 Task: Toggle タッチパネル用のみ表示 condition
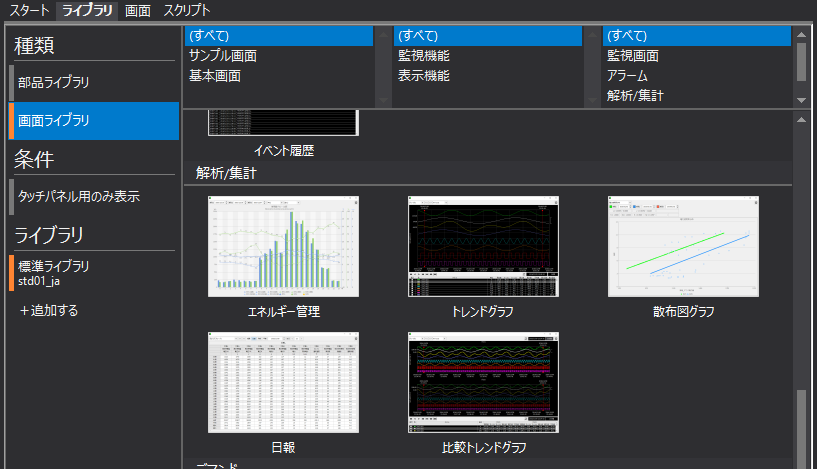click(x=94, y=196)
